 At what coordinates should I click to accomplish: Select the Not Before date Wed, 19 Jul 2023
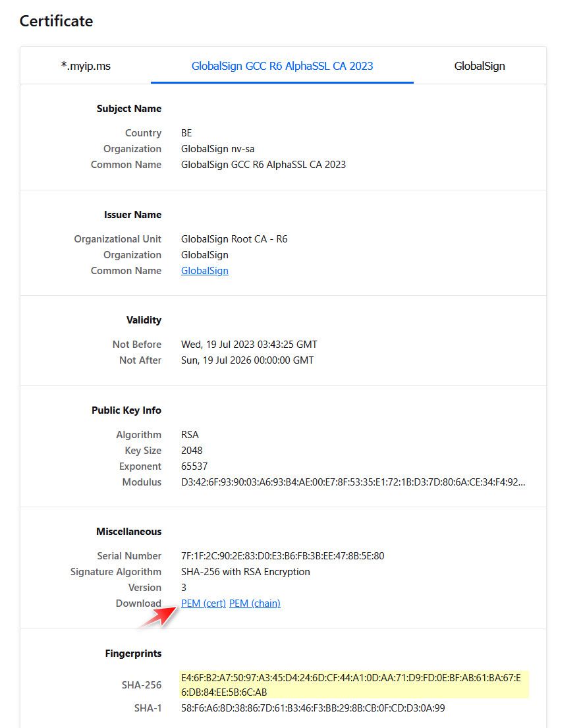(249, 345)
